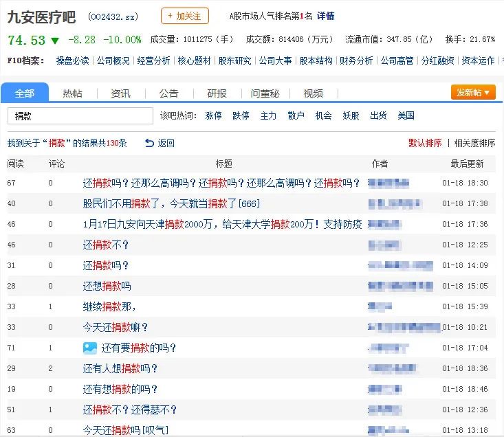Open post 还捐款吗？还那么高调吗？
504x437 pixels.
(x=221, y=183)
